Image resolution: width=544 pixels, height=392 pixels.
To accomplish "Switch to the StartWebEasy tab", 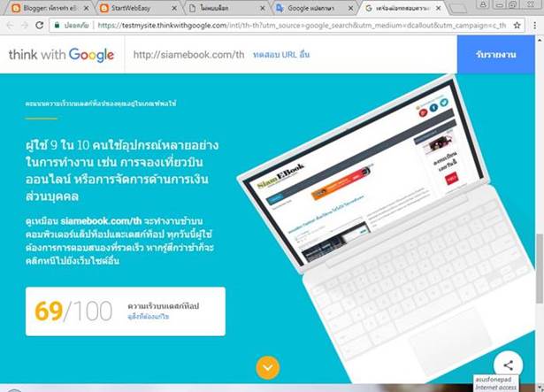I will coord(138,8).
